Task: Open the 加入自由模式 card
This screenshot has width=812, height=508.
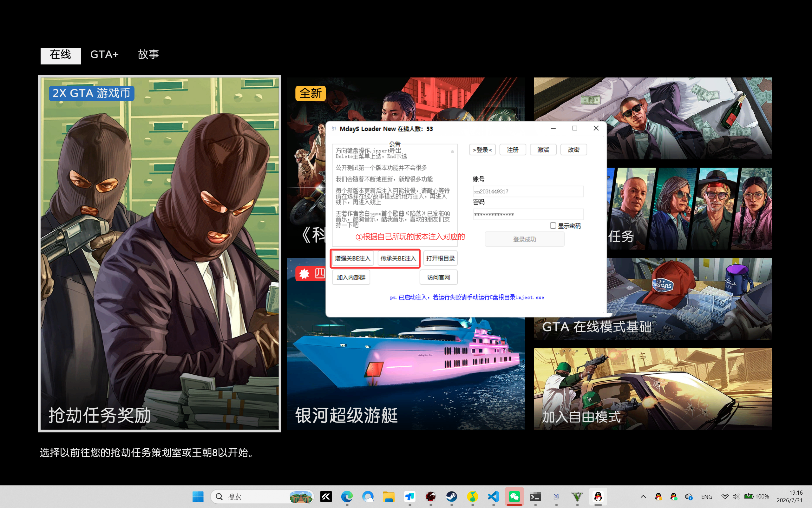Action: tap(653, 389)
